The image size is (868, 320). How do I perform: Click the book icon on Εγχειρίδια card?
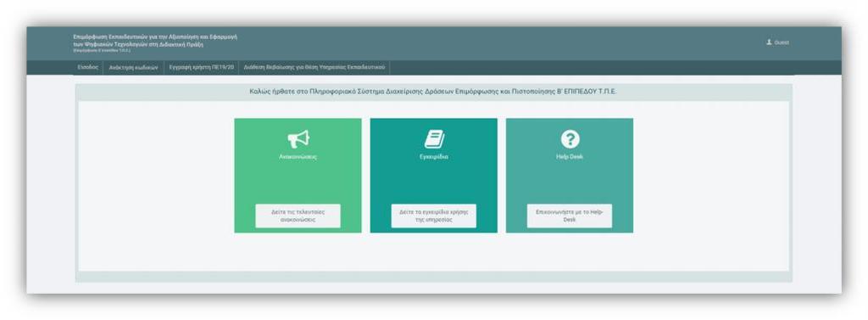(434, 139)
